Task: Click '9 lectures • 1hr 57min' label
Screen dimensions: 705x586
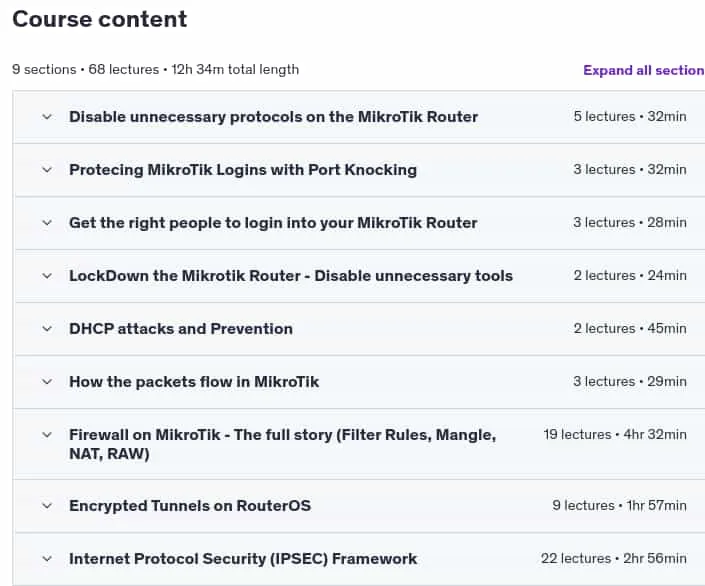Action: tap(620, 505)
